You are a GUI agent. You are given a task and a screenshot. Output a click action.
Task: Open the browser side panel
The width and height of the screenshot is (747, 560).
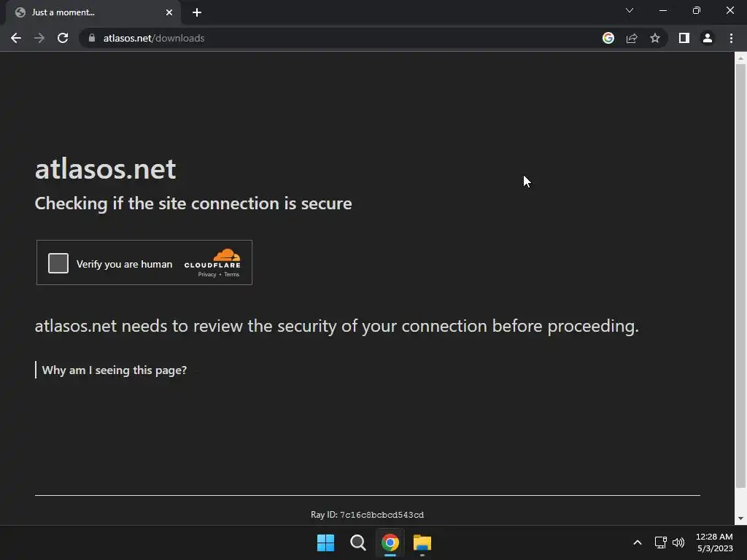(684, 38)
